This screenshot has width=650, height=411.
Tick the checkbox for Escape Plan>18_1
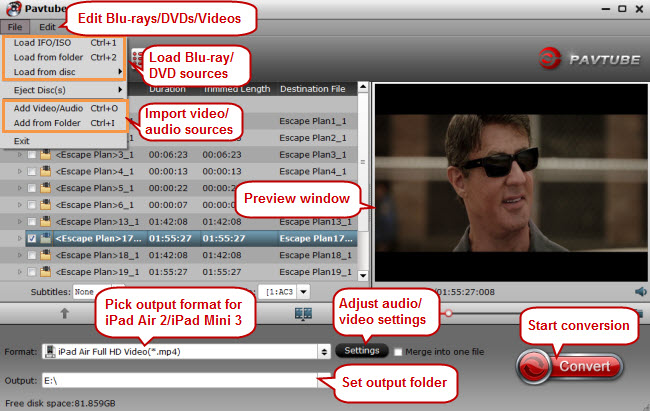(32, 255)
